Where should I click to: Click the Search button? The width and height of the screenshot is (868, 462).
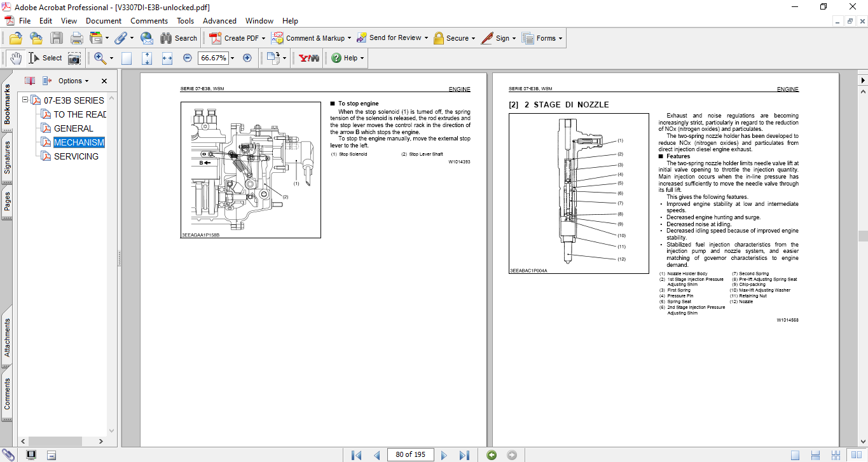click(179, 38)
